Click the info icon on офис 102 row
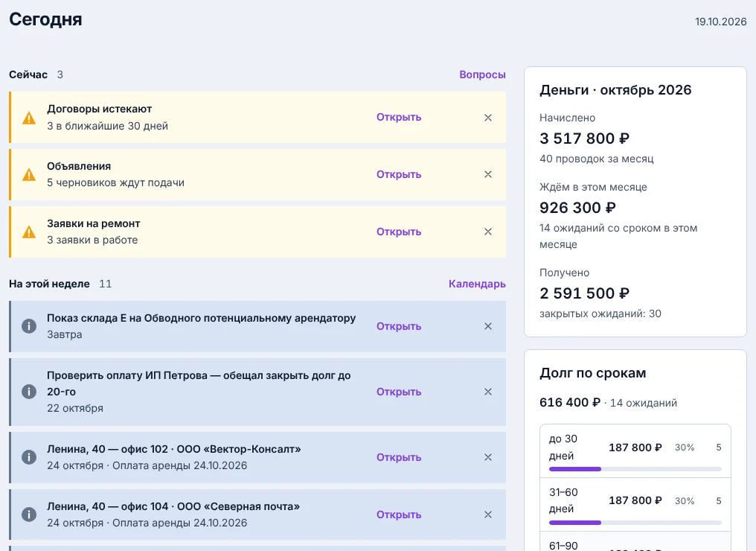Viewport: 756px width, 551px height. [x=29, y=457]
